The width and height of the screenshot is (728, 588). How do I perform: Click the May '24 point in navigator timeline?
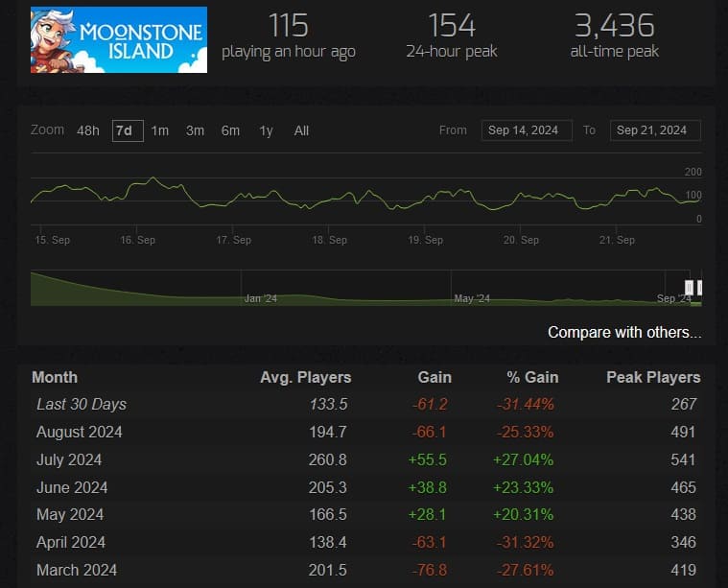pyautogui.click(x=471, y=298)
